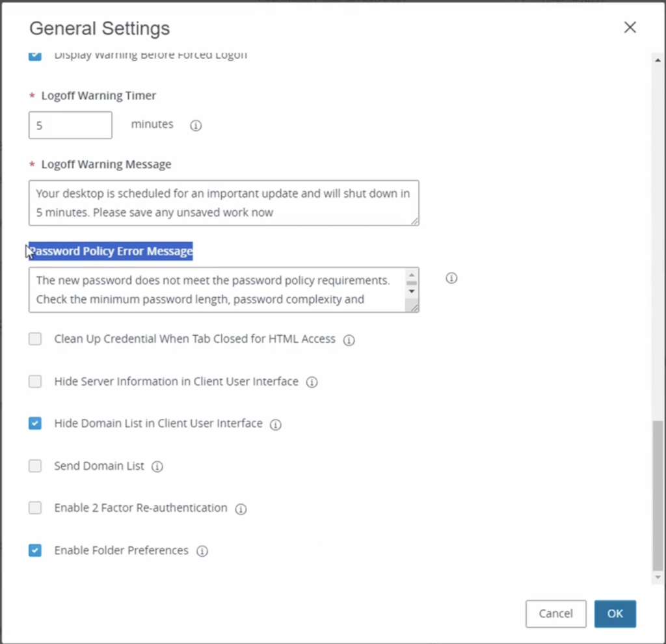666x644 pixels.
Task: Click inside the Logoff Warning Message text area
Action: pos(224,203)
